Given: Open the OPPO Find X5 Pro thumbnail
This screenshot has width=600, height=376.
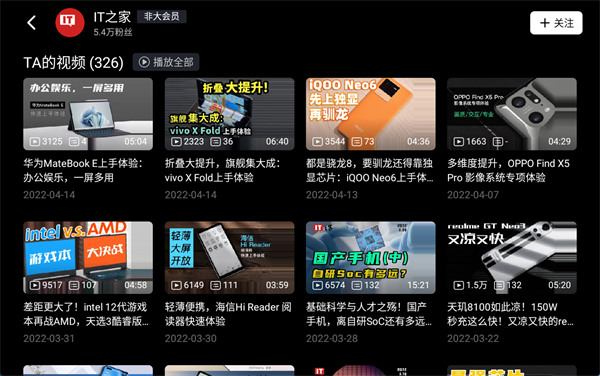Looking at the screenshot, I should point(512,114).
